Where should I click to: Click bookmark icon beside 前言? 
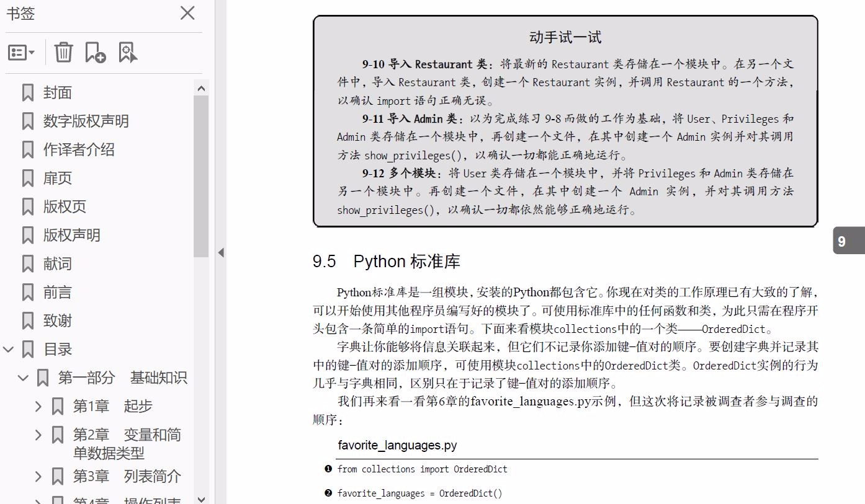click(x=28, y=293)
